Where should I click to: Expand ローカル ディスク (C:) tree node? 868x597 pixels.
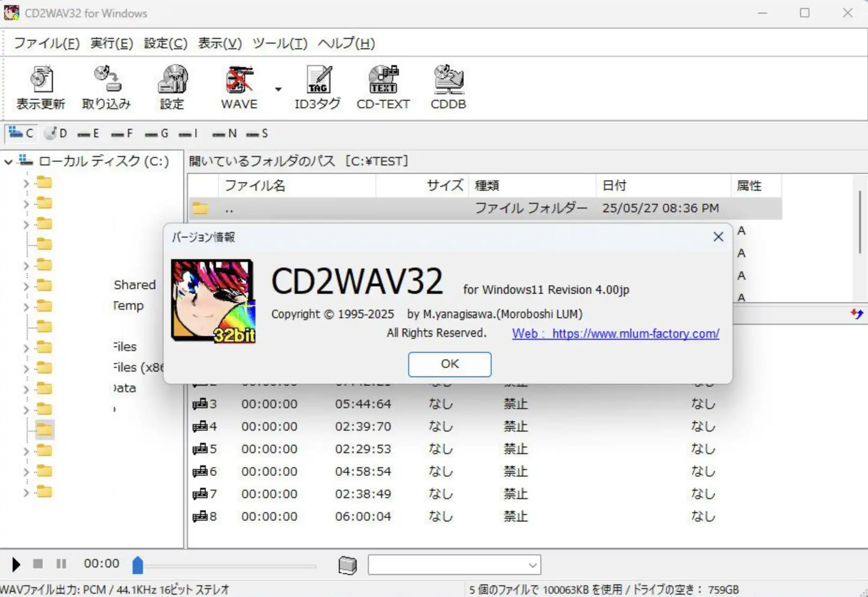point(8,161)
